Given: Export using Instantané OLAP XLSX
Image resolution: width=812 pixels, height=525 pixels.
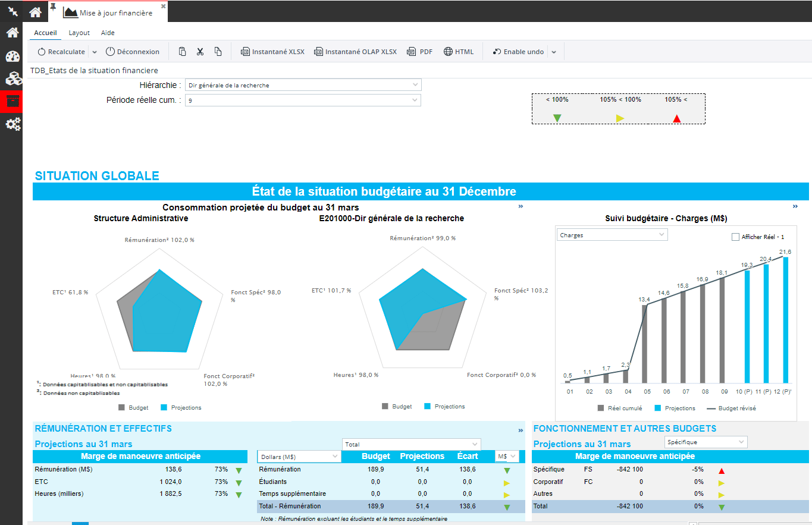Looking at the screenshot, I should (355, 52).
